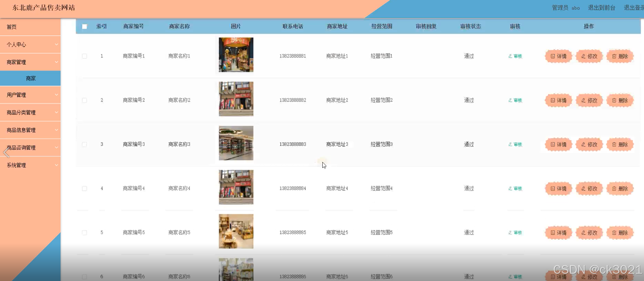Expand the 系统管理 menu chevron
Image resolution: width=644 pixels, height=281 pixels.
[x=56, y=165]
